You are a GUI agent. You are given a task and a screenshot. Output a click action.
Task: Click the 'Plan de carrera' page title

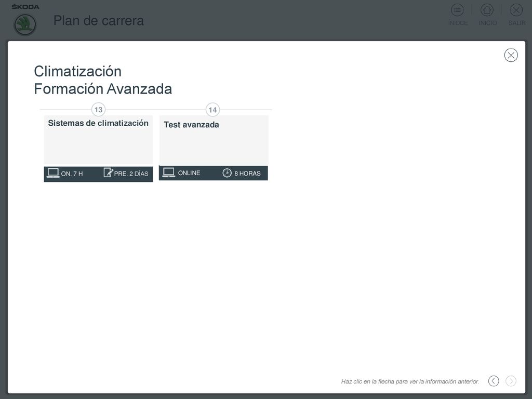99,20
